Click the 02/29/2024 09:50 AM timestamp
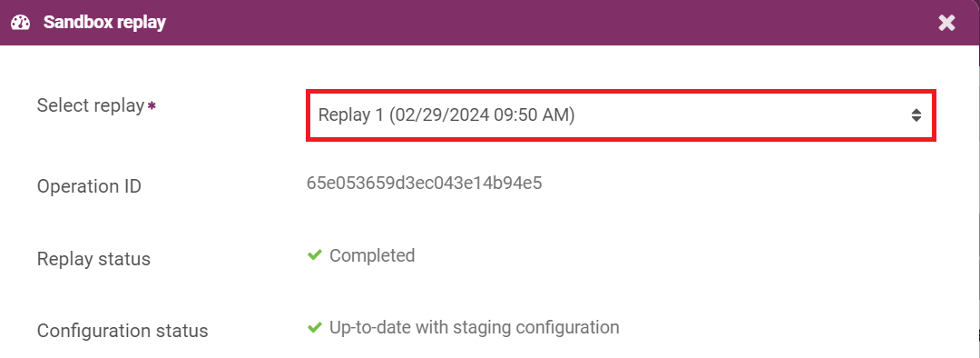980x358 pixels. coord(481,115)
